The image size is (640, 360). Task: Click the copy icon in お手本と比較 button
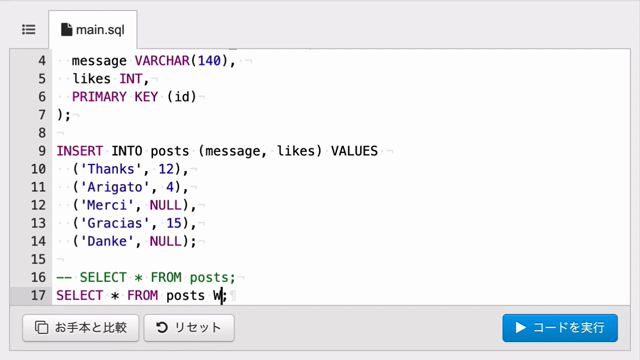(x=41, y=327)
